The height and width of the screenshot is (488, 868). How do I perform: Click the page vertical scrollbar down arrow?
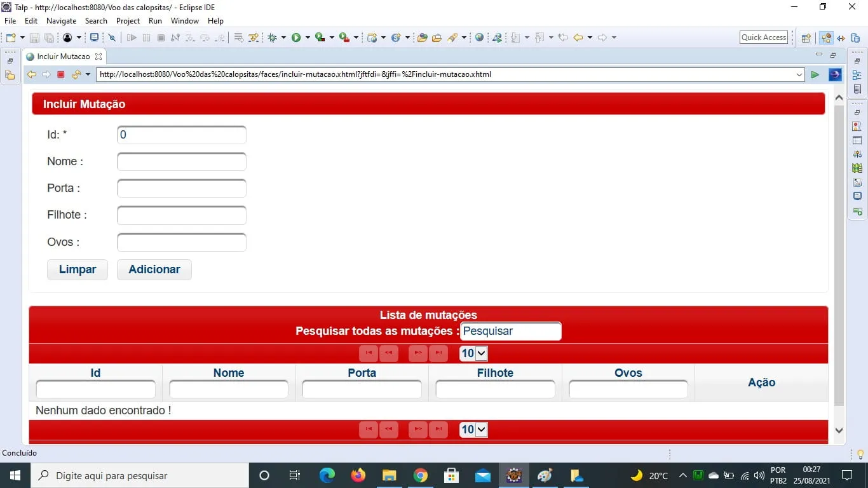839,430
